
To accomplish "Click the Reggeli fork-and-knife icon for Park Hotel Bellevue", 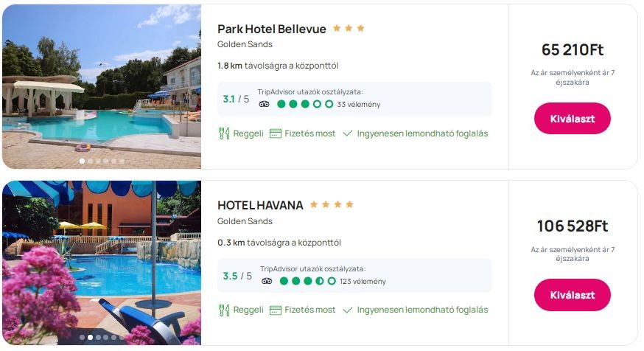I will click(x=224, y=133).
